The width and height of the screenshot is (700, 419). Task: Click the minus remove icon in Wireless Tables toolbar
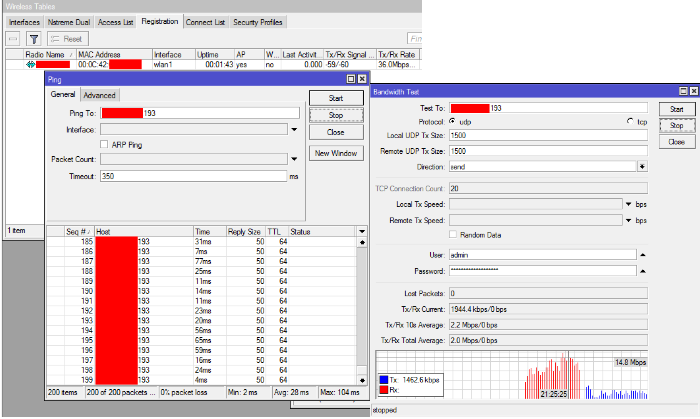point(13,39)
